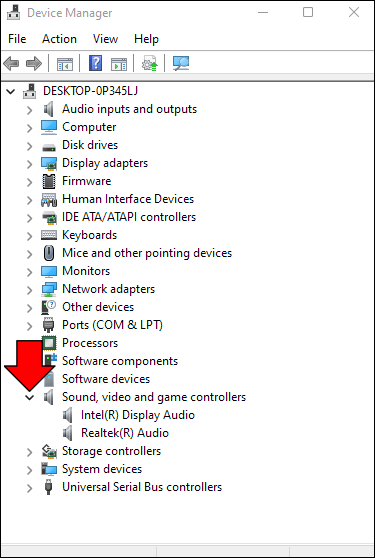Expand the Audio inputs and outputs node
This screenshot has width=375, height=558.
[30, 110]
